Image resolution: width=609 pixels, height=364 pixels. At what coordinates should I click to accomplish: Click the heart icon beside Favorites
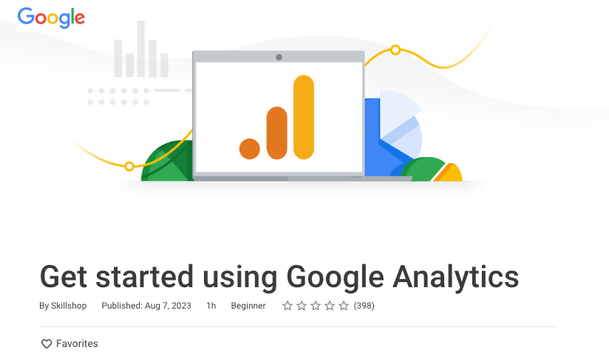pos(47,343)
